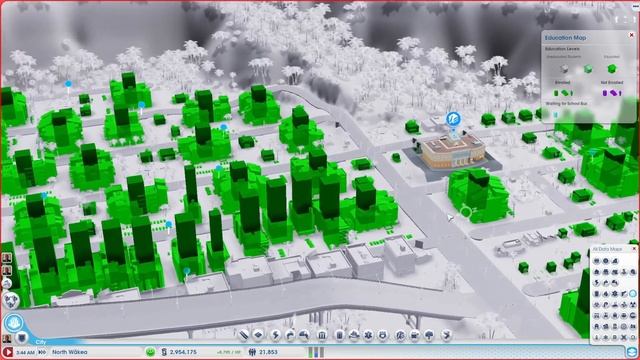Close the Education Map legend panel
The width and height of the screenshot is (640, 360).
tap(631, 35)
